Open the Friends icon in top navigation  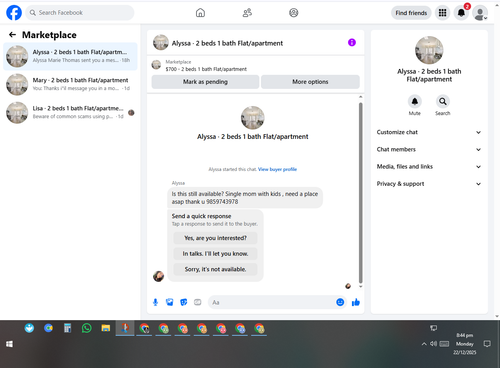coord(247,13)
